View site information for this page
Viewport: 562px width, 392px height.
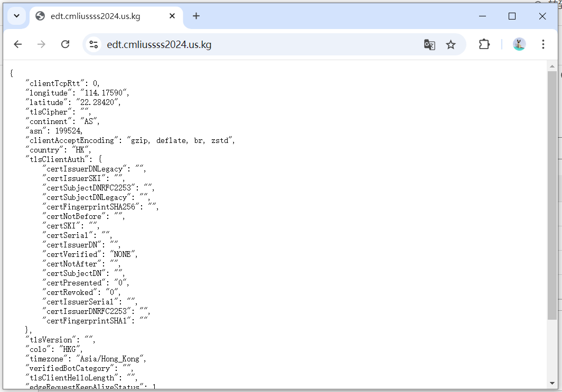coord(94,44)
